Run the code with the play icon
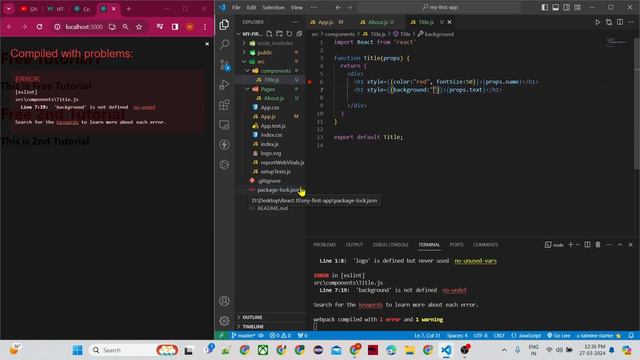This screenshot has width=640, height=360. pyautogui.click(x=598, y=22)
